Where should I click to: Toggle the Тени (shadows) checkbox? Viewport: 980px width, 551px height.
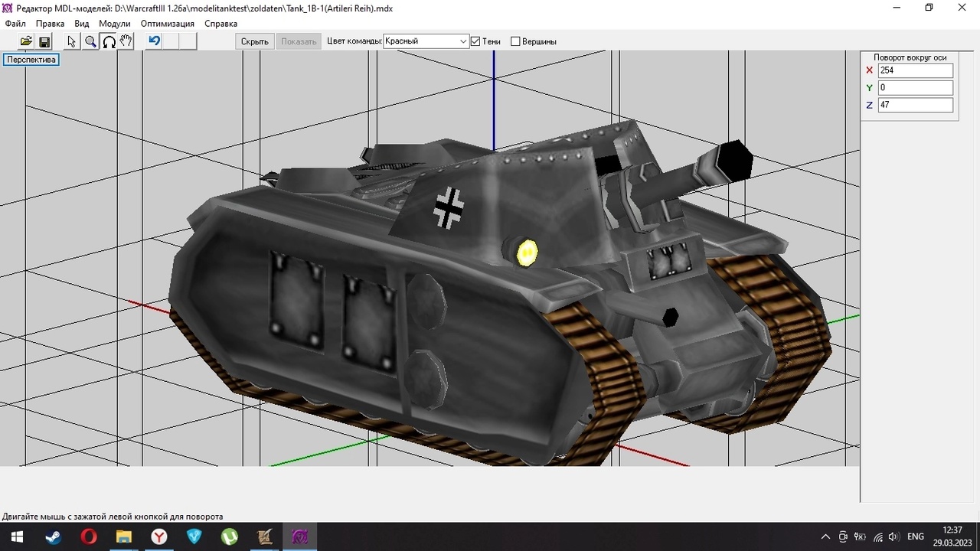475,41
